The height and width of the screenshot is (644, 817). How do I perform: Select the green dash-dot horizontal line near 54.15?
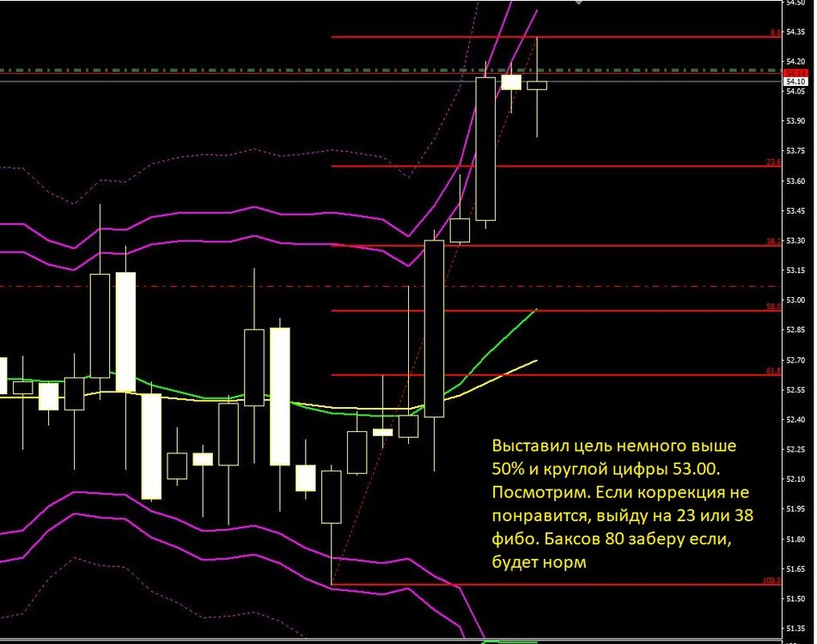391,70
